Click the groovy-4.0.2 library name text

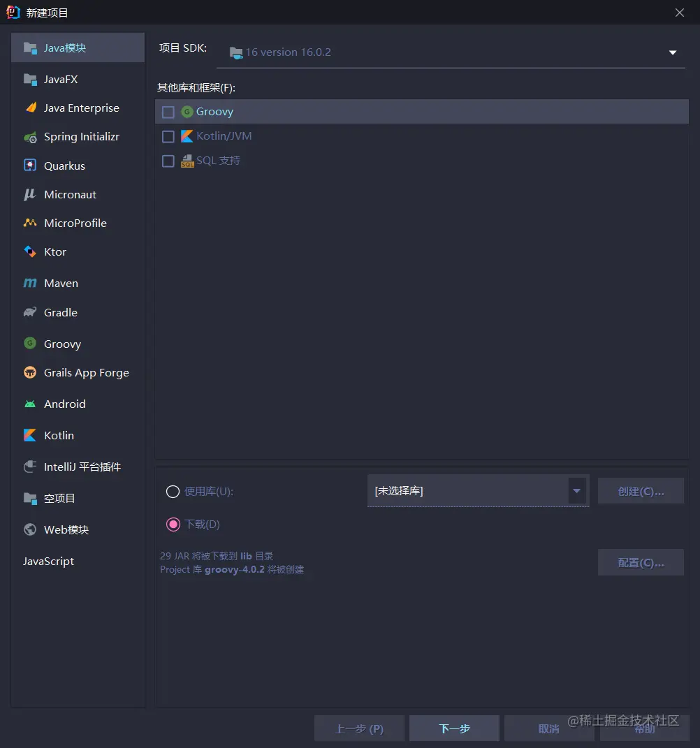pos(234,569)
